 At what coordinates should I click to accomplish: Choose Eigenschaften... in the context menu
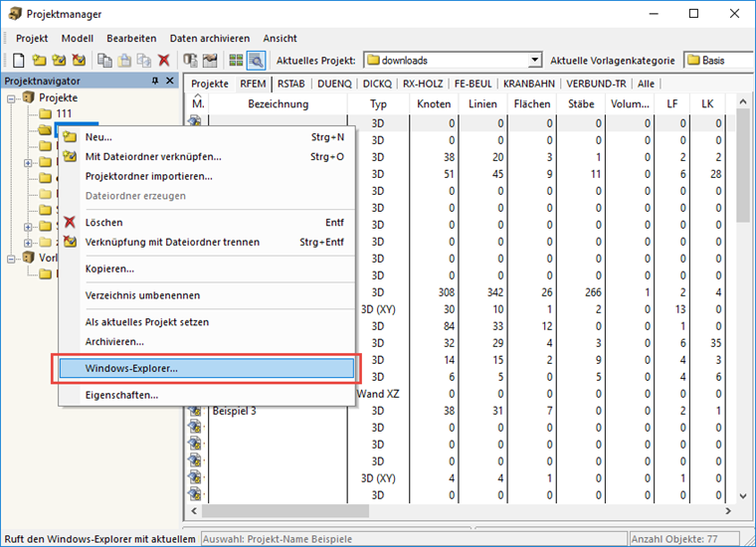coord(207,395)
